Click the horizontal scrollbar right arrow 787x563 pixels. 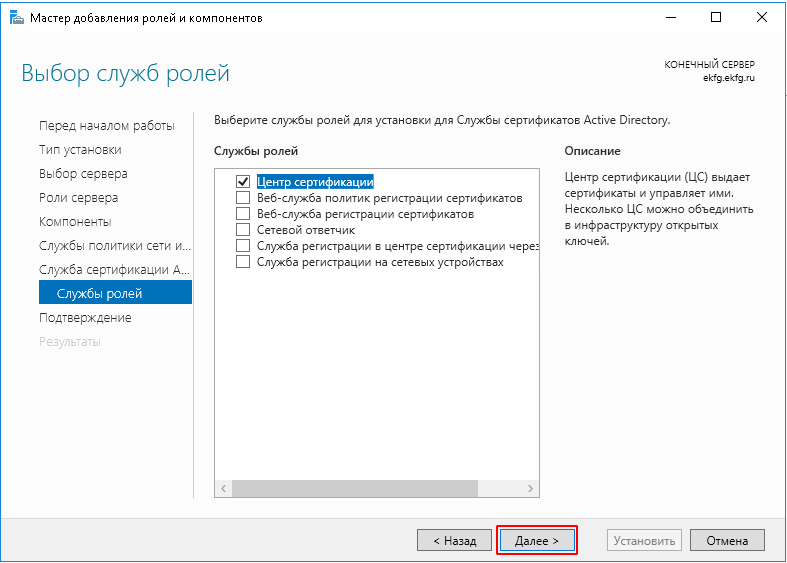[x=532, y=489]
